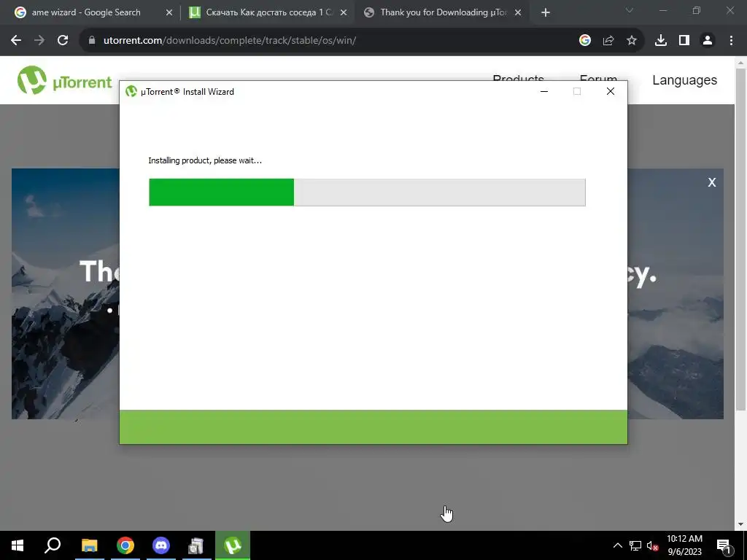Open the notification center icon
The height and width of the screenshot is (560, 747).
click(724, 545)
